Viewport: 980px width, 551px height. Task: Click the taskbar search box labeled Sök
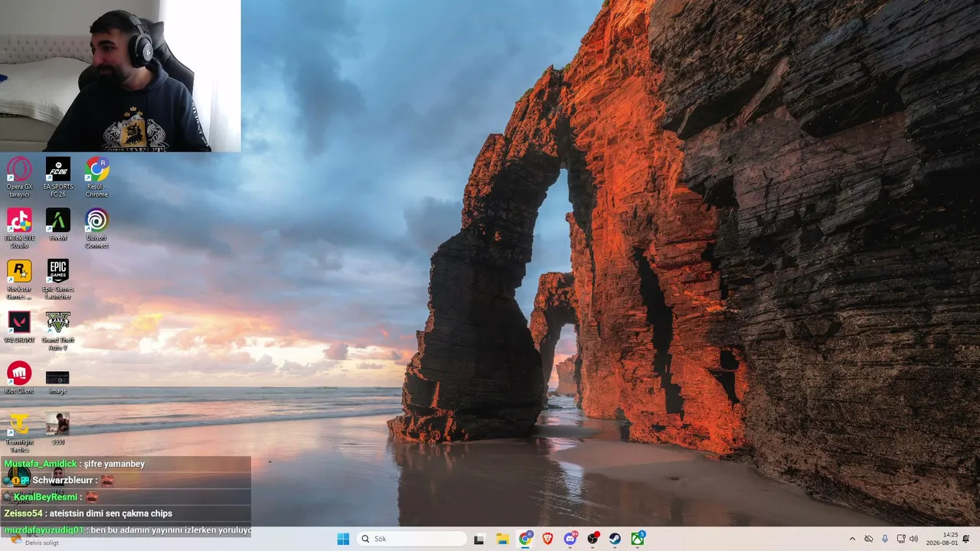pyautogui.click(x=412, y=539)
